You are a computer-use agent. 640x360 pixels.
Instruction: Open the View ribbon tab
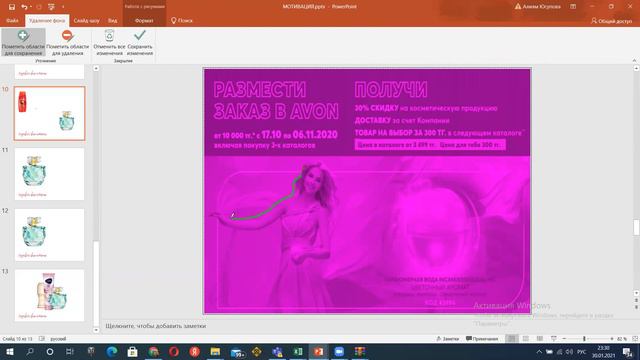(x=113, y=20)
